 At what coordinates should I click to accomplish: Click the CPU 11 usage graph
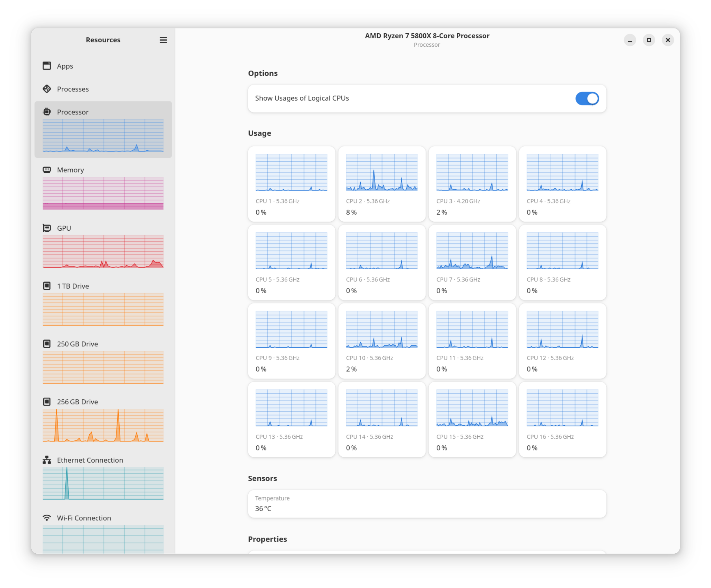[472, 329]
